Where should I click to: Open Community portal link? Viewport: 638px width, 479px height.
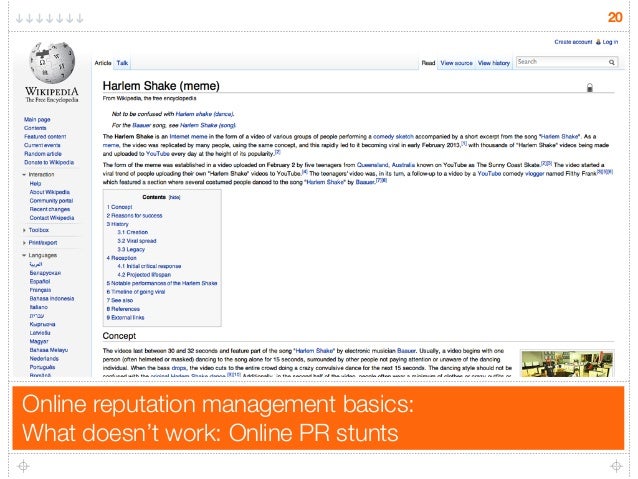[x=51, y=201]
